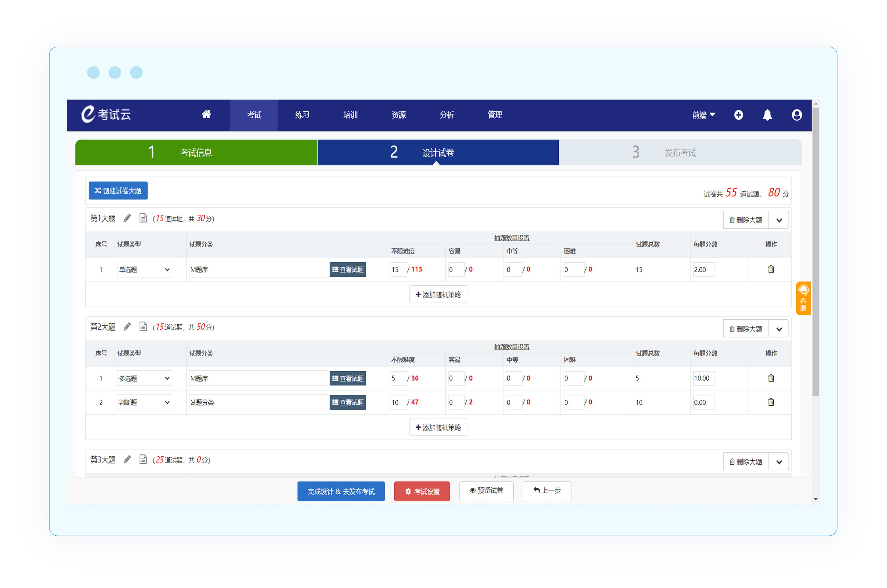Click trash icon for 单选题 row
Image resolution: width=887 pixels, height=588 pixels.
click(x=770, y=269)
